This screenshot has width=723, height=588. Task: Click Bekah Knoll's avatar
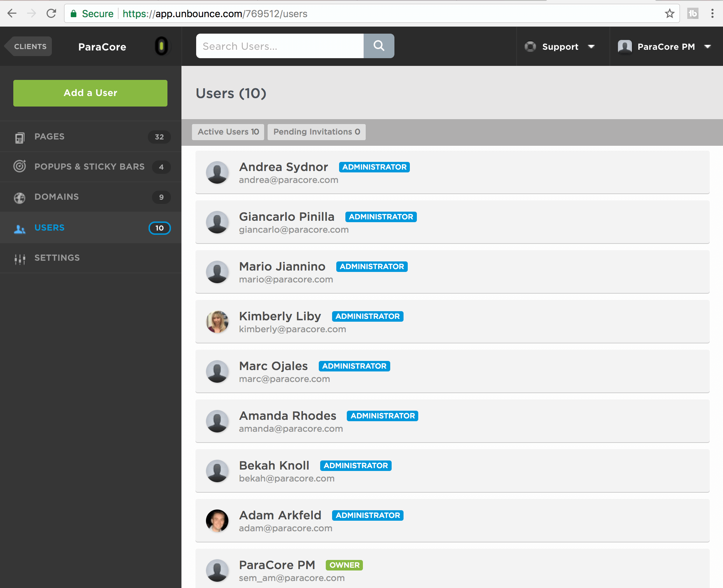(217, 471)
